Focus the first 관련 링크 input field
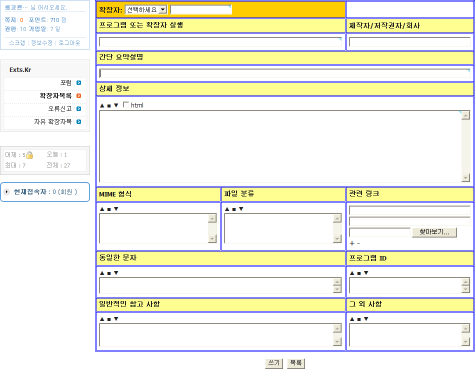Screen dimensions: 475x369 (410, 210)
